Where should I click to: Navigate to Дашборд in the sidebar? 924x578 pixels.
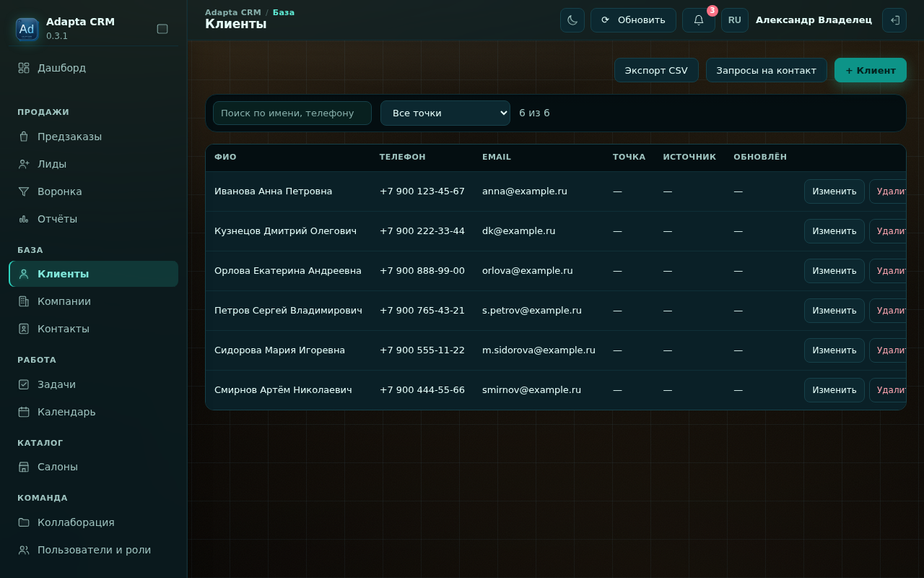94,68
